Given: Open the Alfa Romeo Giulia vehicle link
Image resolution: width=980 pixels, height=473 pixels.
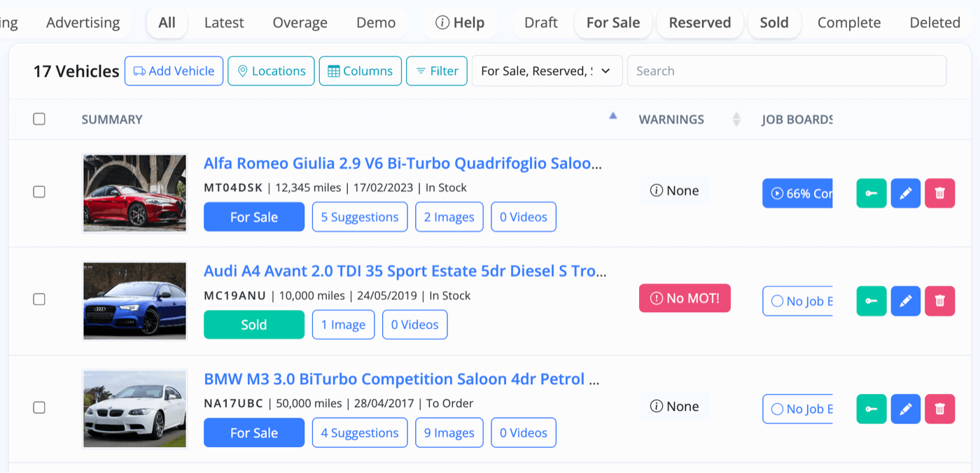Looking at the screenshot, I should tap(402, 163).
